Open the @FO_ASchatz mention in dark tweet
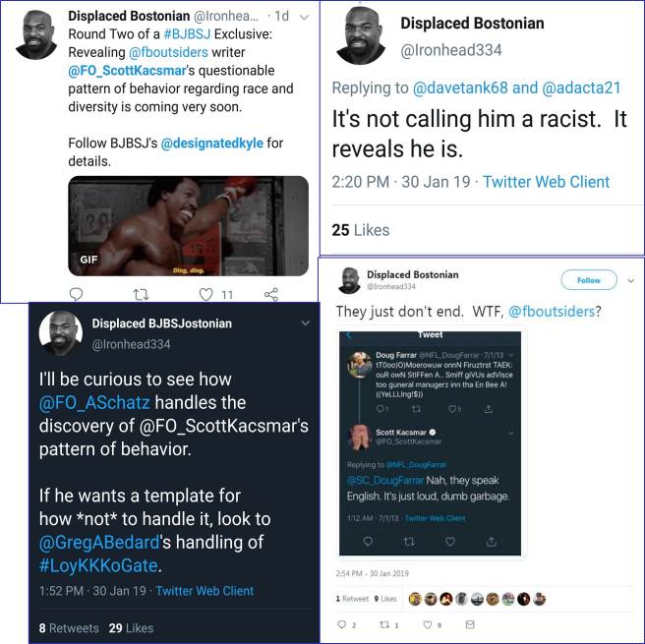Viewport: 645px width, 644px height. point(94,402)
